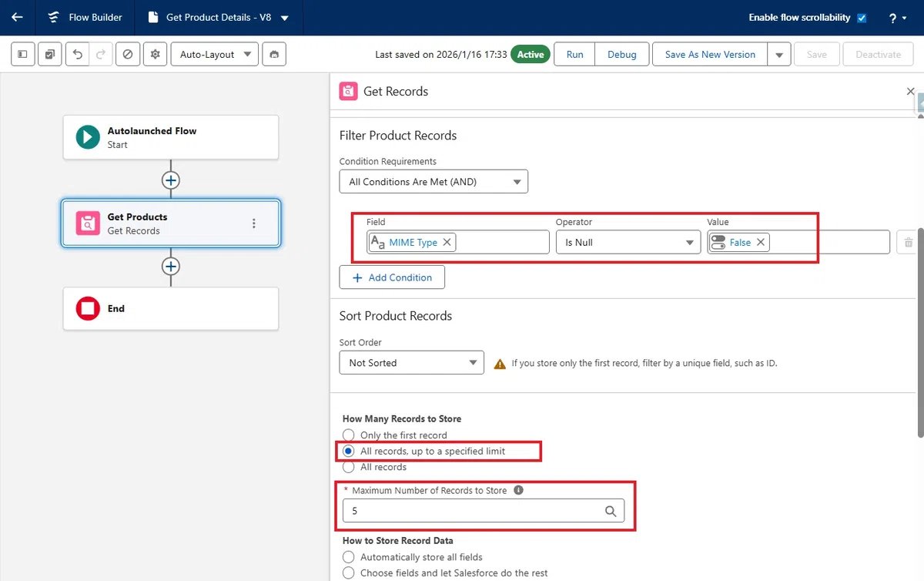The width and height of the screenshot is (924, 581).
Task: Click the Active status badge
Action: click(531, 55)
